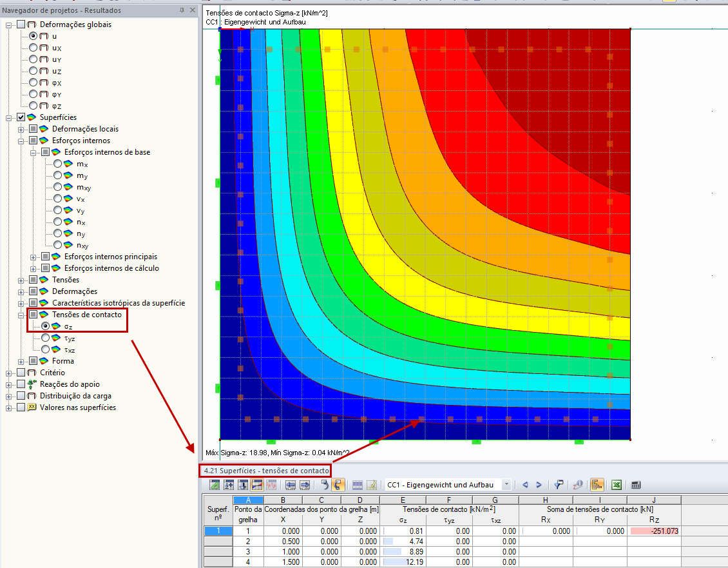Select the nxy internal force radio
The width and height of the screenshot is (728, 568).
pos(57,244)
